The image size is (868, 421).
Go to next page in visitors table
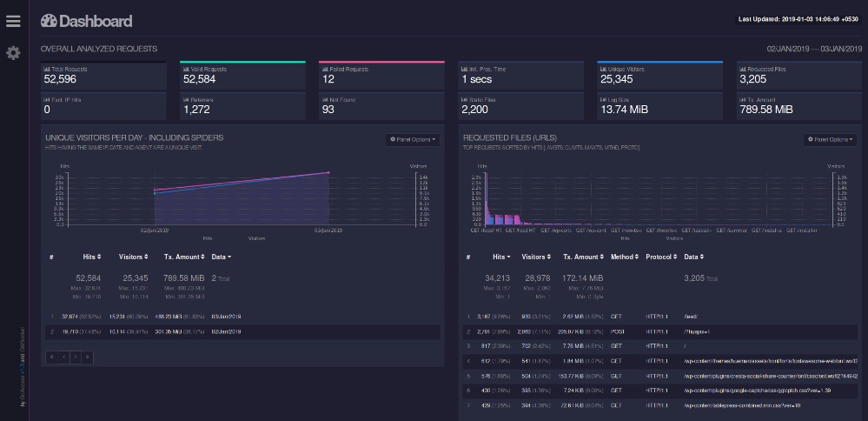tap(75, 357)
